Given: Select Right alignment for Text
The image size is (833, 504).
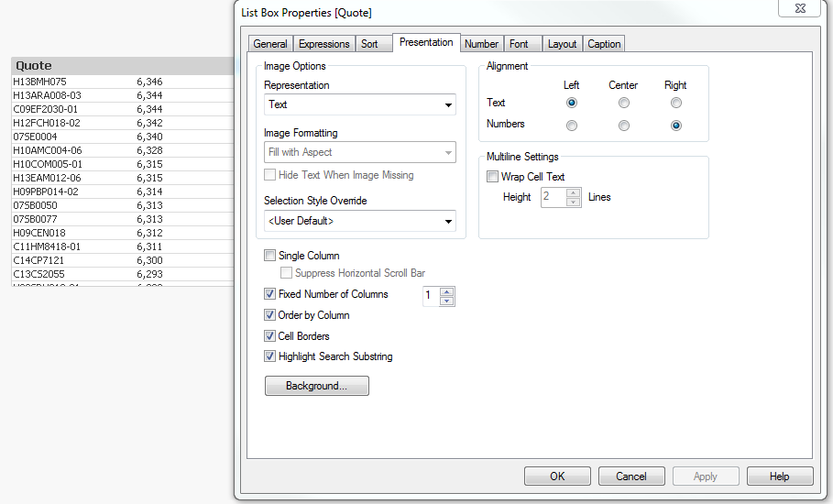Looking at the screenshot, I should (x=675, y=103).
